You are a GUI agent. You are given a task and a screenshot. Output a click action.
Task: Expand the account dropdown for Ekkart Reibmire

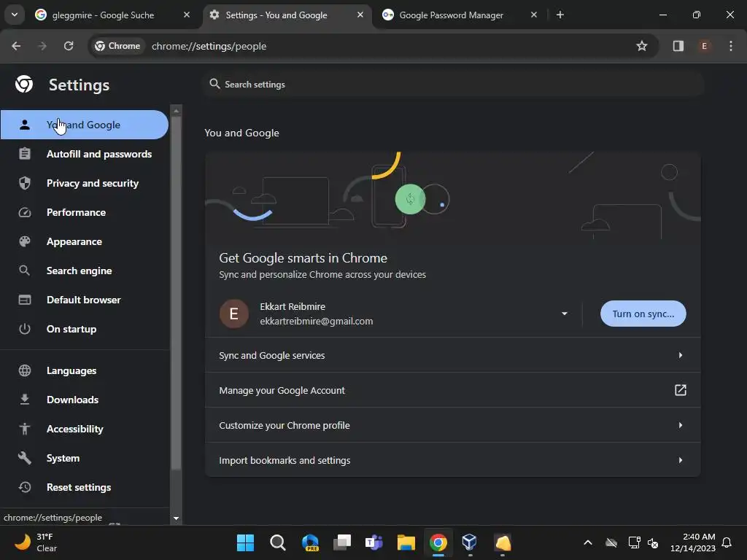pos(565,314)
